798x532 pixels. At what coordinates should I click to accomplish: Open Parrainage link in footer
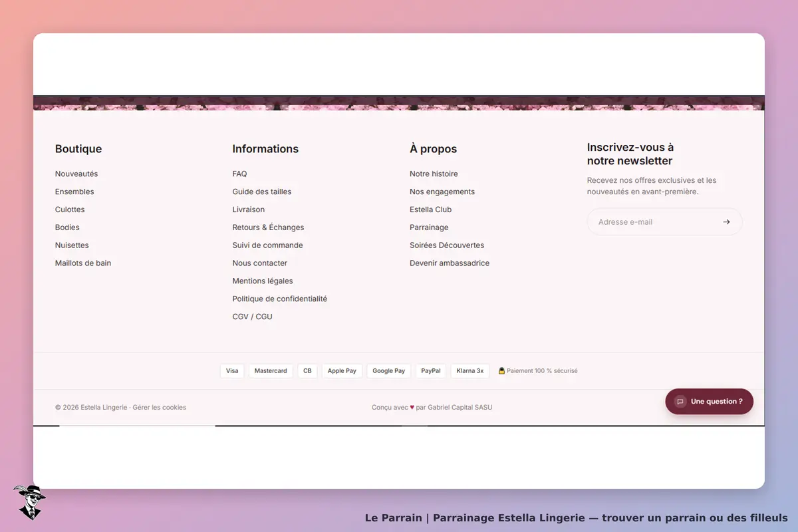tap(429, 227)
